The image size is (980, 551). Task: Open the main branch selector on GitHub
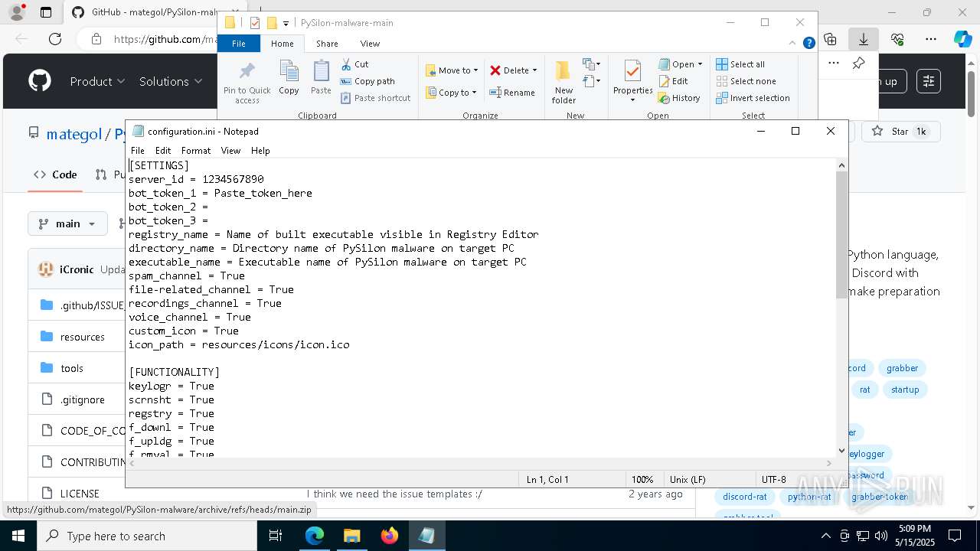coord(67,223)
